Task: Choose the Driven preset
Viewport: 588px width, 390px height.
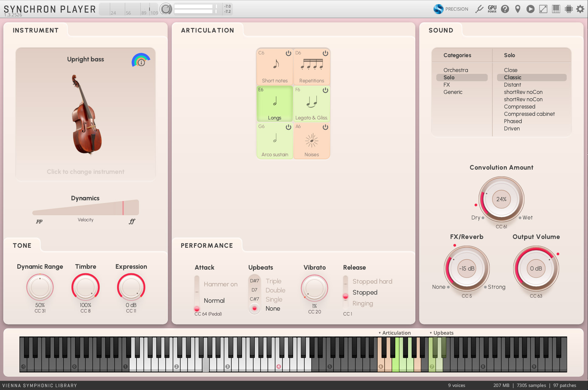Action: 532,129
